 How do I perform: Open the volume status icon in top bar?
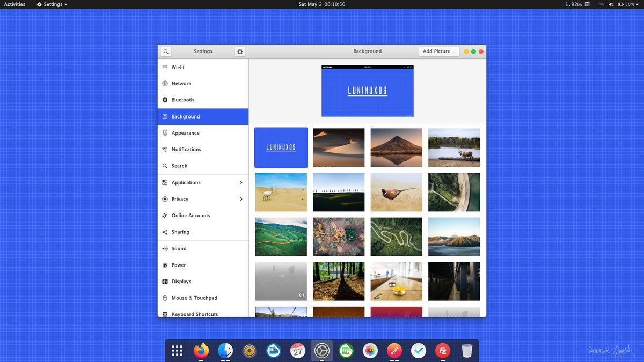click(x=612, y=4)
